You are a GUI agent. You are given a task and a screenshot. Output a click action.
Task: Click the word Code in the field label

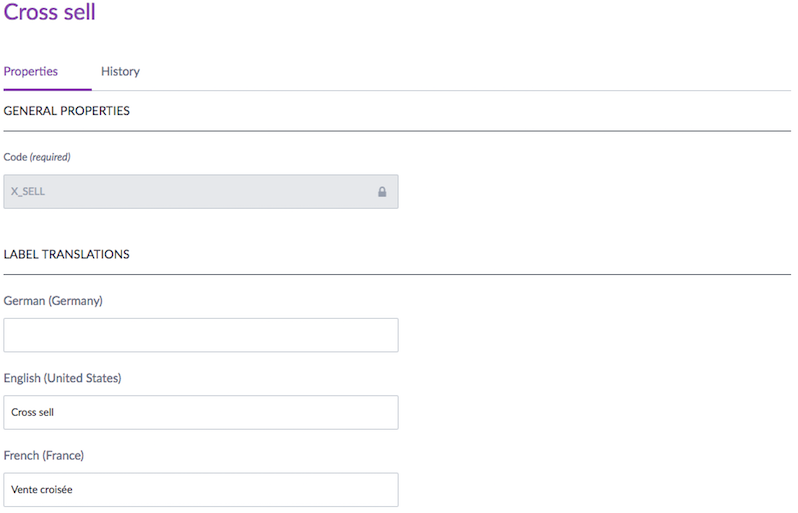point(15,157)
